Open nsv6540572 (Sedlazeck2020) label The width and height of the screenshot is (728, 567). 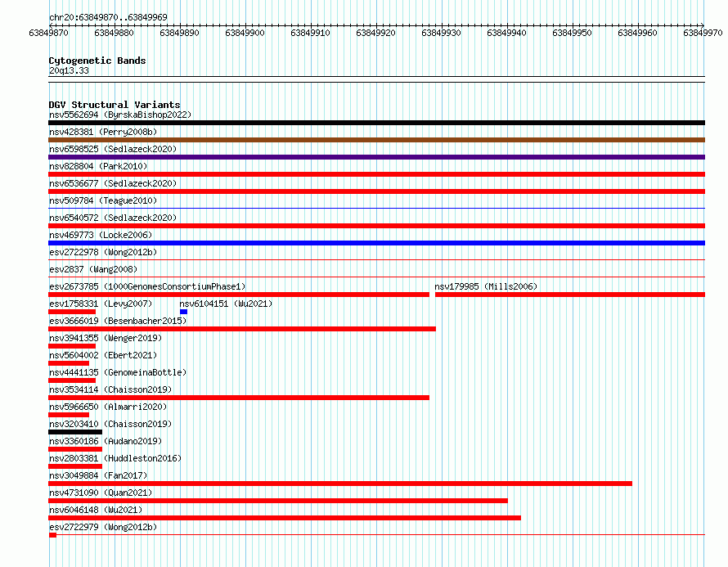click(113, 218)
